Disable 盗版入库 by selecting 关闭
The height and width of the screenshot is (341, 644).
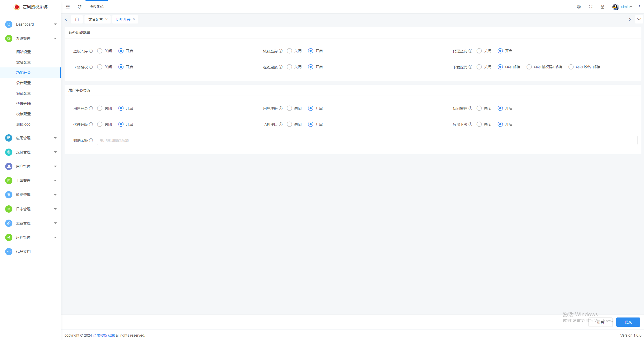coord(100,51)
